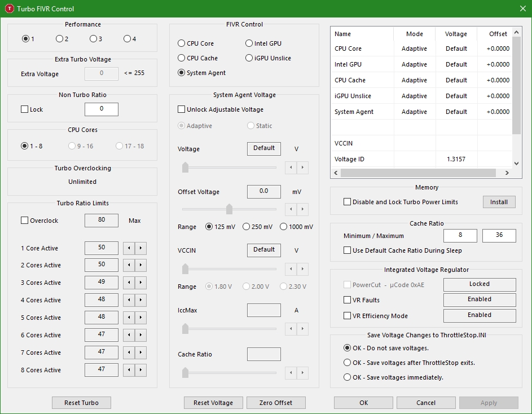Click Cancel to discard changes
The width and height of the screenshot is (532, 414).
pyautogui.click(x=426, y=403)
